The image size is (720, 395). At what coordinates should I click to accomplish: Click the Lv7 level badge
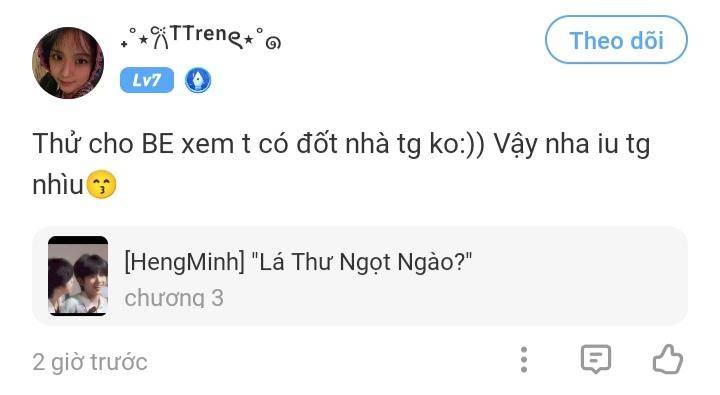click(x=147, y=80)
